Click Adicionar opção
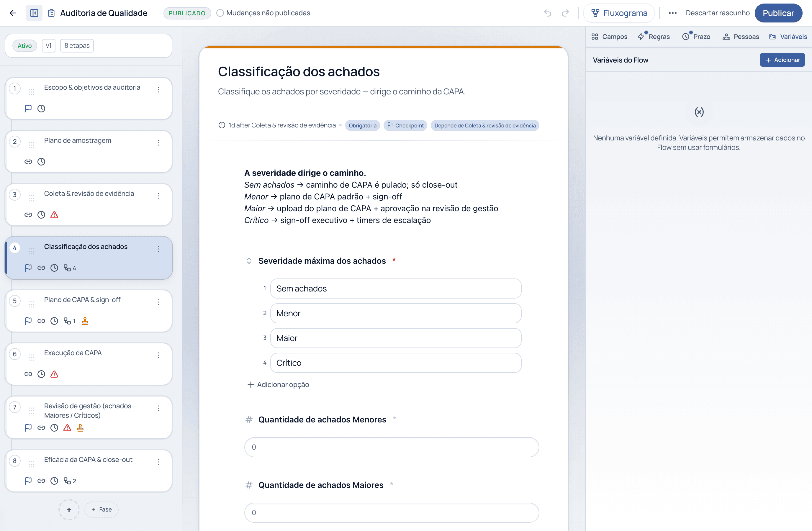This screenshot has height=531, width=812. [x=278, y=385]
